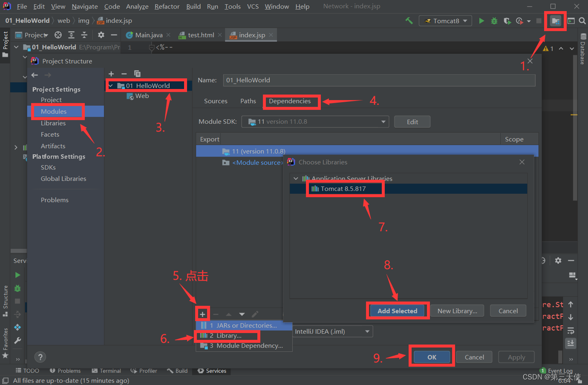
Task: Click the Add Selected button
Action: tap(397, 311)
